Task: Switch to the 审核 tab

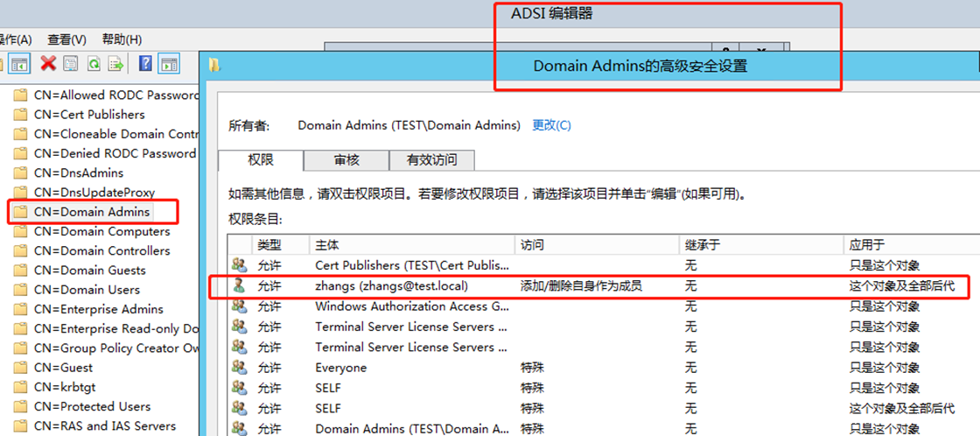Action: (x=346, y=160)
